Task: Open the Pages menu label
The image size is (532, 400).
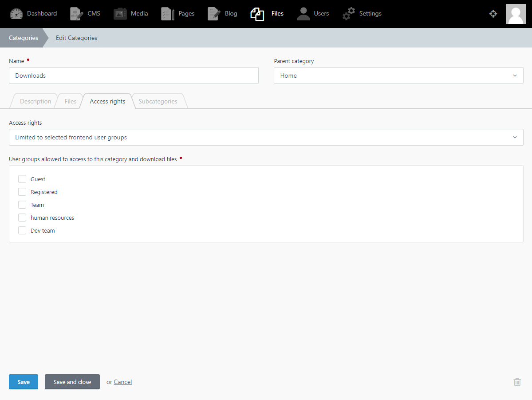Action: (x=187, y=14)
